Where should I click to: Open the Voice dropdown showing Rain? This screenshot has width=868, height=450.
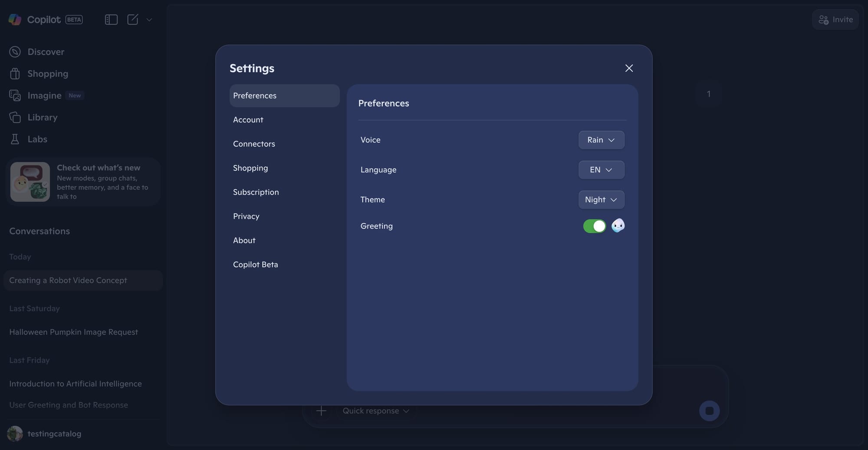(x=601, y=140)
